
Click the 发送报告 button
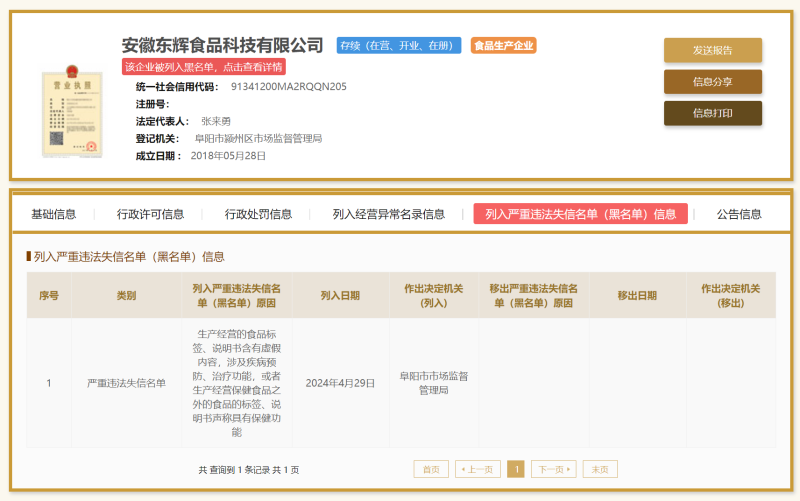(712, 50)
